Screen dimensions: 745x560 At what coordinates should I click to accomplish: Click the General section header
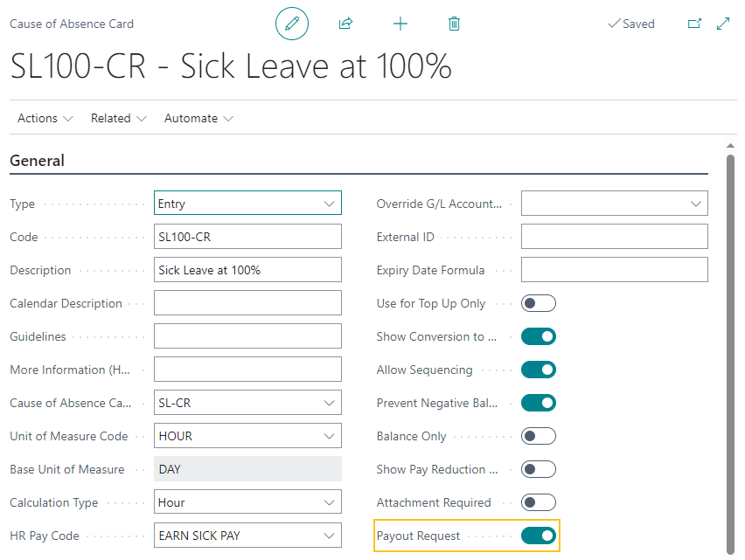(x=38, y=161)
